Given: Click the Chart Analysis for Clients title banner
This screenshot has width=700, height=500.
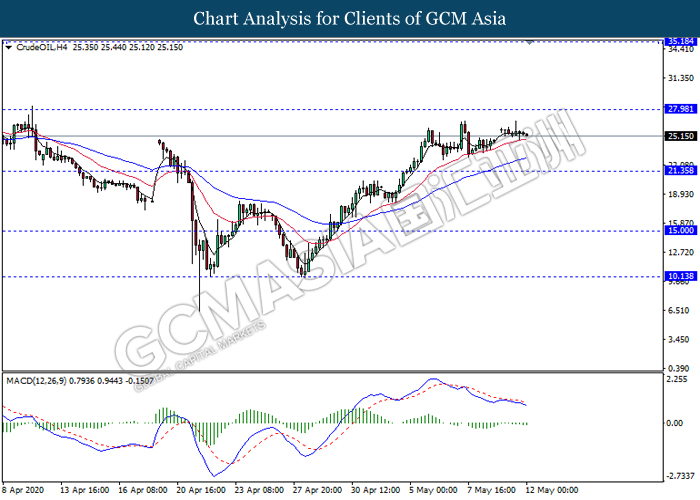Looking at the screenshot, I should 350,19.
